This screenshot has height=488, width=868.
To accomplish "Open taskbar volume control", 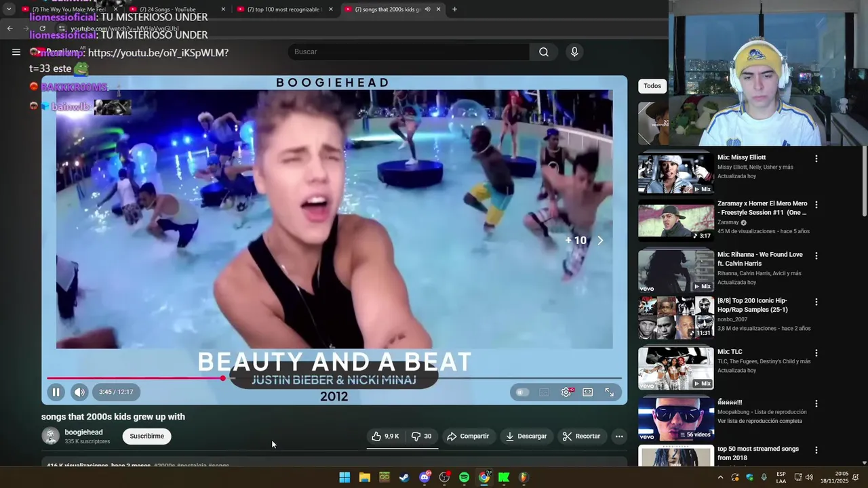I will pyautogui.click(x=809, y=477).
